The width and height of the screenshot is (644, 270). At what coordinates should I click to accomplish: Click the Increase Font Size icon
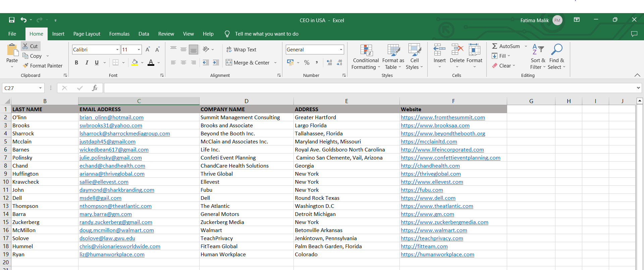click(148, 50)
